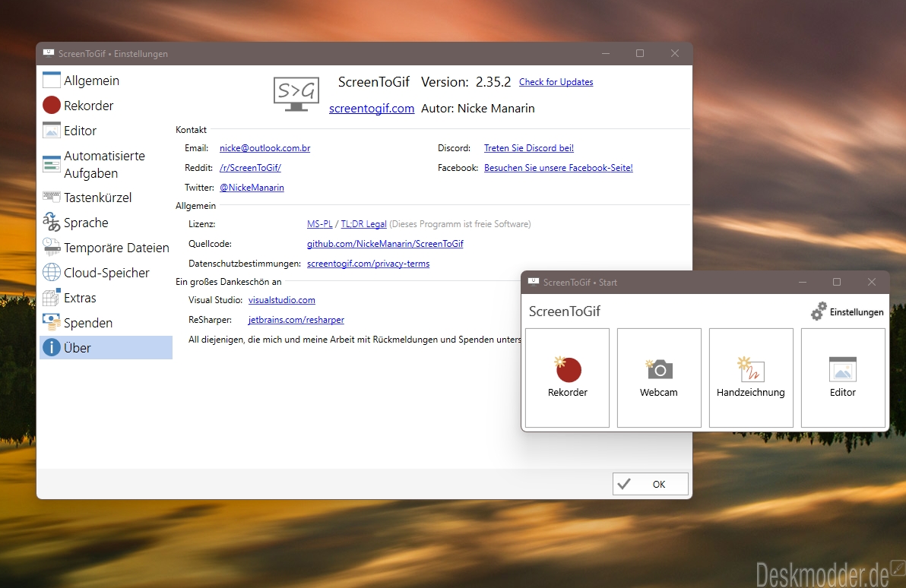Click the Einstellungen gear icon in the Start window
This screenshot has height=588, width=906.
click(x=819, y=311)
